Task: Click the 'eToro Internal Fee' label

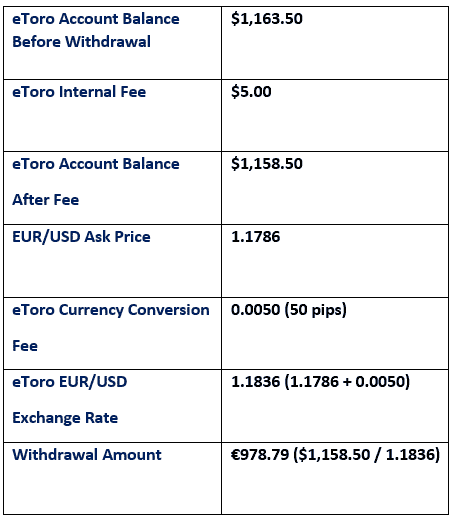Action: point(79,92)
